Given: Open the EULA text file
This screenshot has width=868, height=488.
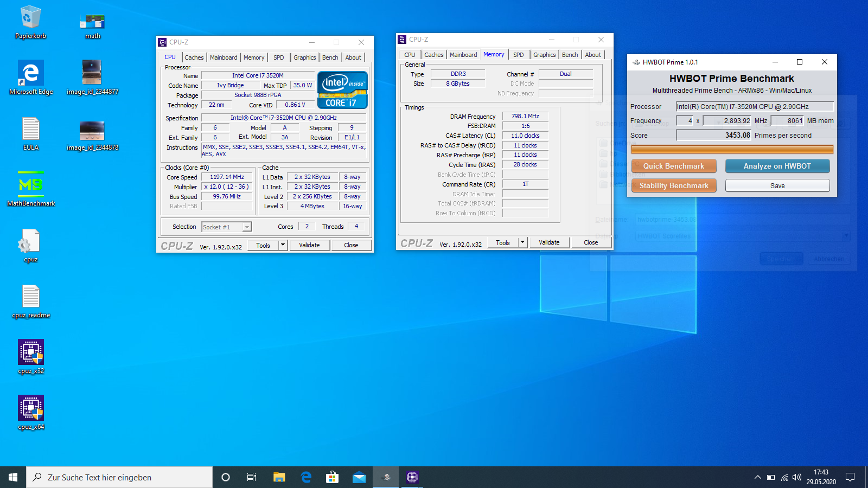Looking at the screenshot, I should (31, 134).
